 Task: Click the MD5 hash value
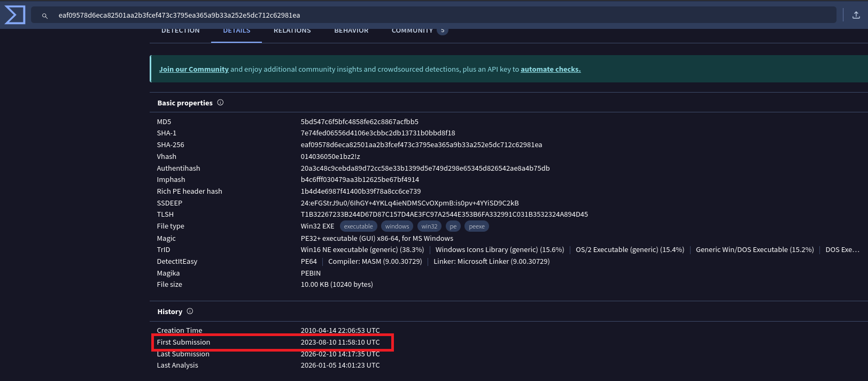359,121
